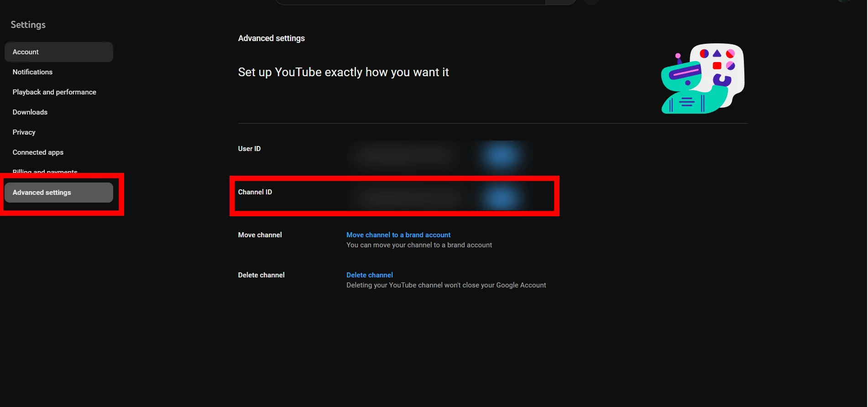Click the User ID label
868x407 pixels.
pyautogui.click(x=249, y=149)
